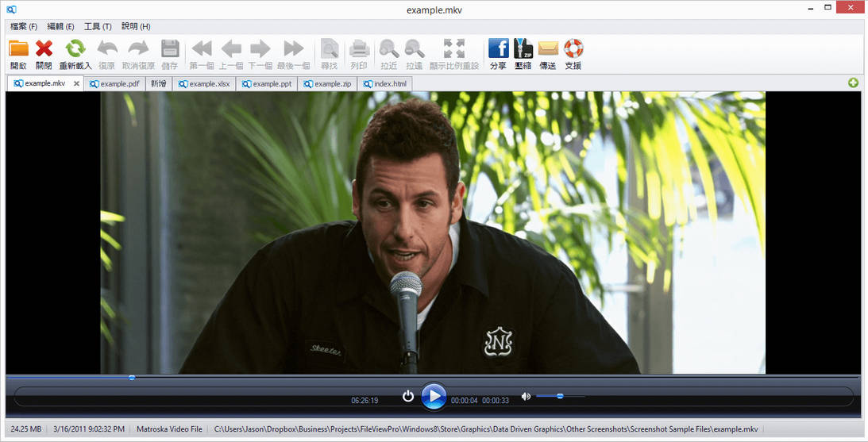Click the volume slider handle
This screenshot has height=442, width=868.
coord(560,396)
